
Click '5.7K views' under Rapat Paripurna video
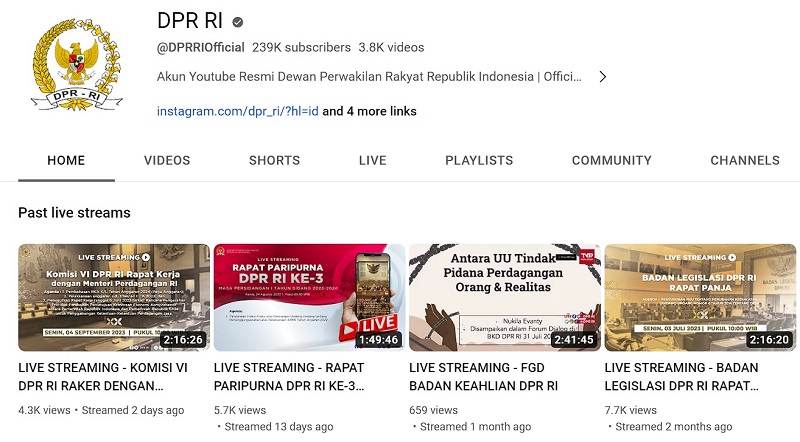click(240, 410)
